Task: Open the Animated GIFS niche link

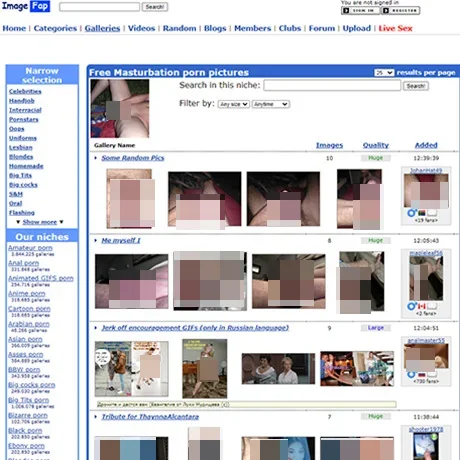Action: tap(41, 278)
